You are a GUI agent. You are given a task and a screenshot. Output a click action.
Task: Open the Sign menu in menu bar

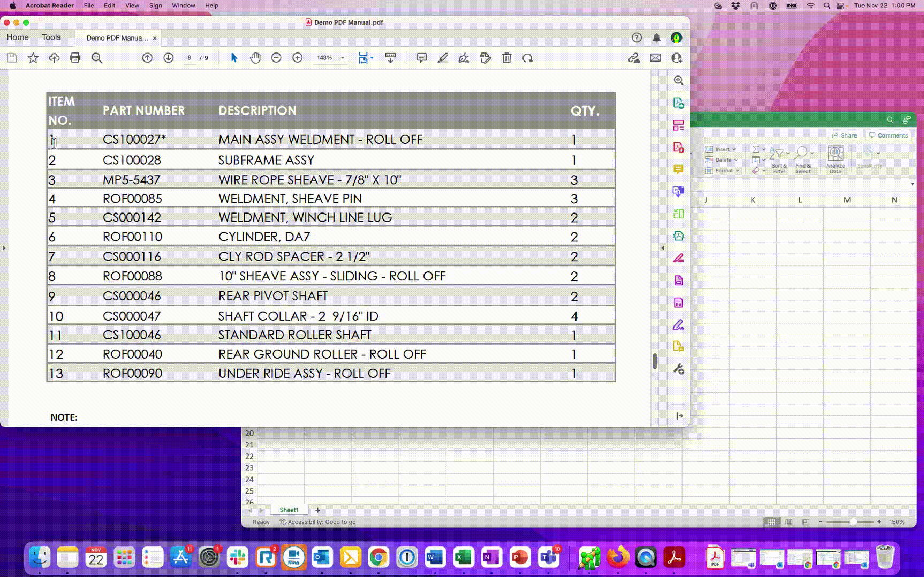pos(155,5)
